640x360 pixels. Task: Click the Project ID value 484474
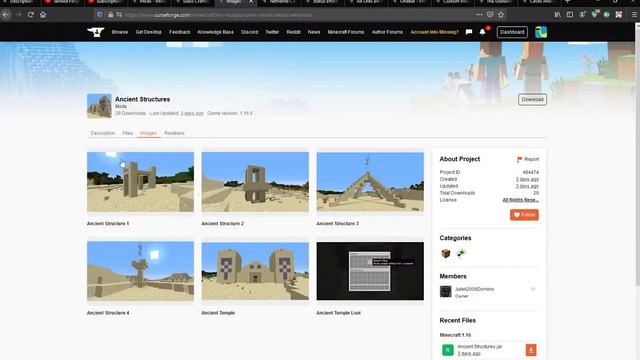pos(531,172)
